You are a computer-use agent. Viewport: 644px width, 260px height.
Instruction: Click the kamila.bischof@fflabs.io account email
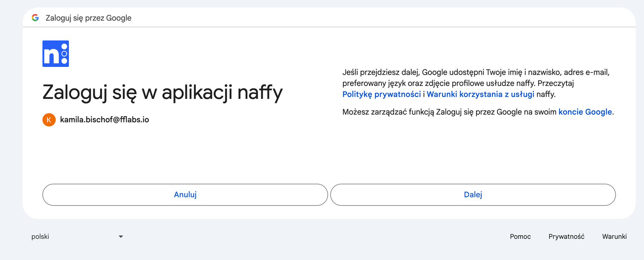point(104,120)
